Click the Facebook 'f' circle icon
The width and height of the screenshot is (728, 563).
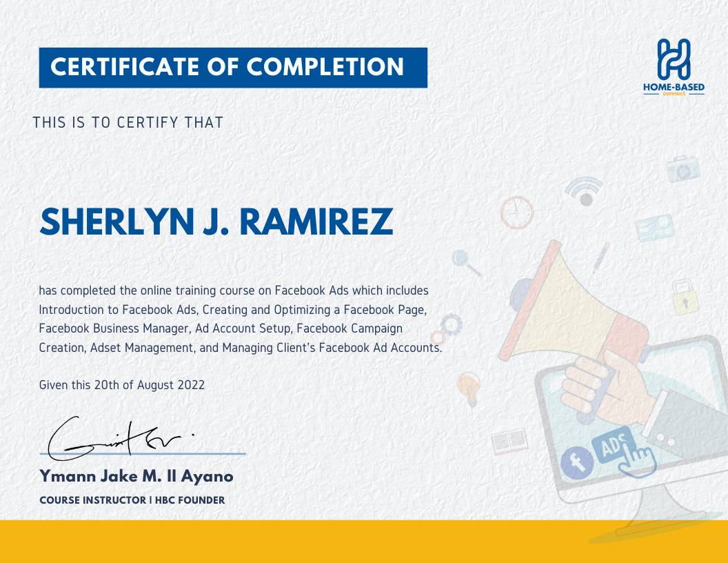pyautogui.click(x=576, y=463)
